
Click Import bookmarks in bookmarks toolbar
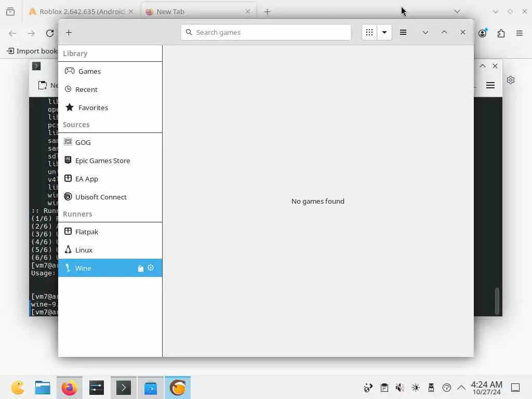[x=32, y=51]
